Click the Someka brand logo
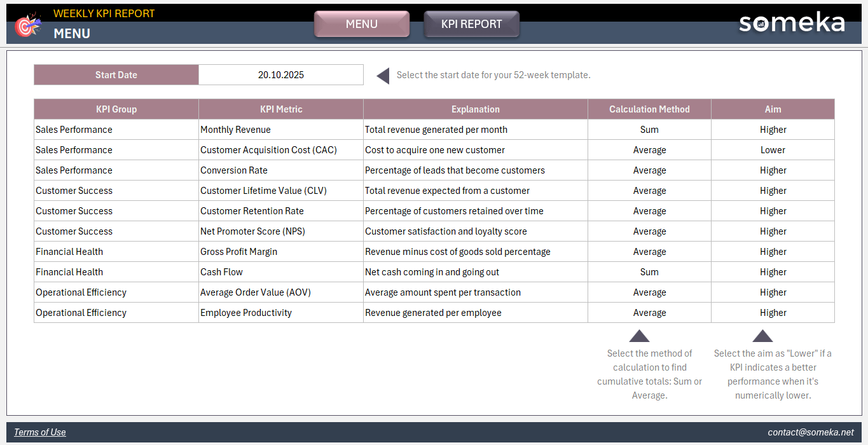Image resolution: width=868 pixels, height=445 pixels. click(791, 24)
